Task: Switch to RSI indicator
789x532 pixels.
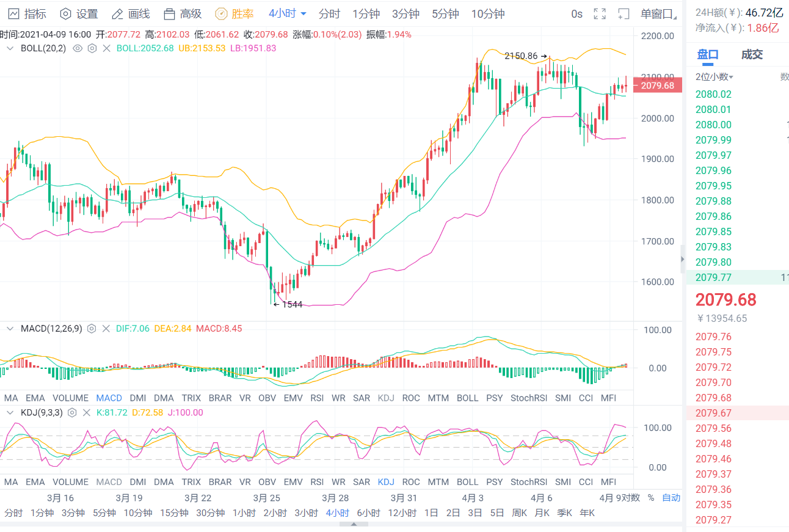Action: tap(317, 398)
